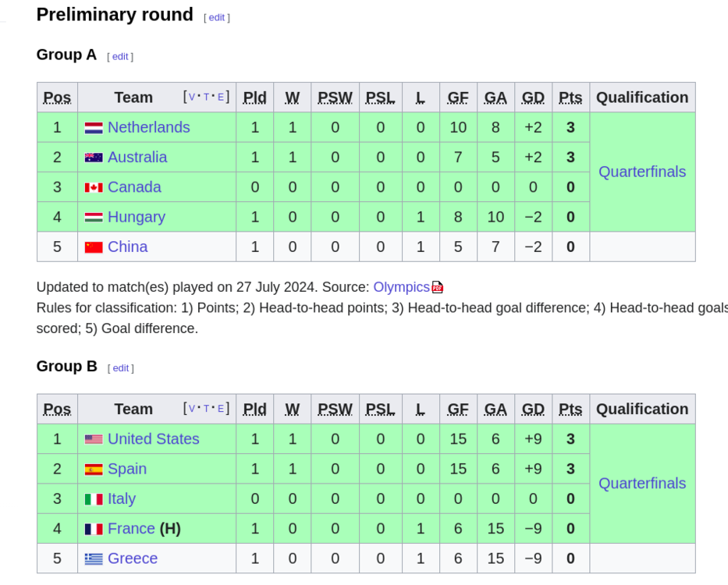
Task: Click the Canada flag icon
Action: click(x=94, y=188)
